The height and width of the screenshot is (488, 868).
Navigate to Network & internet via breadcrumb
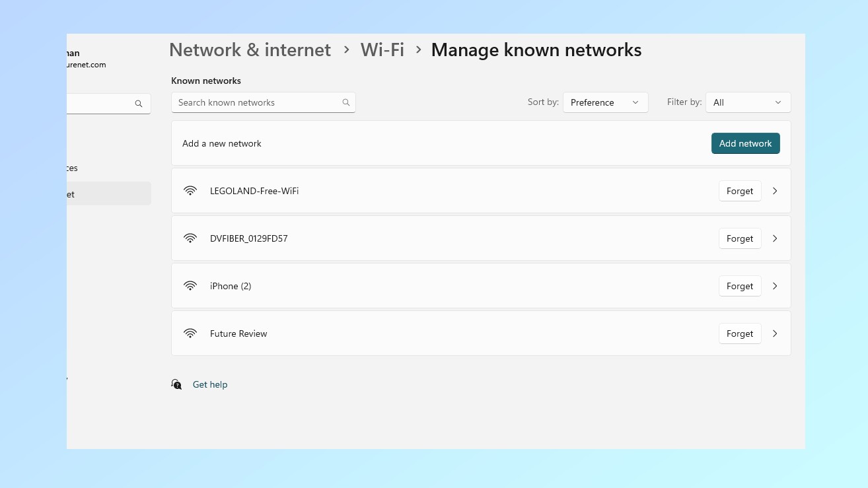tap(250, 50)
